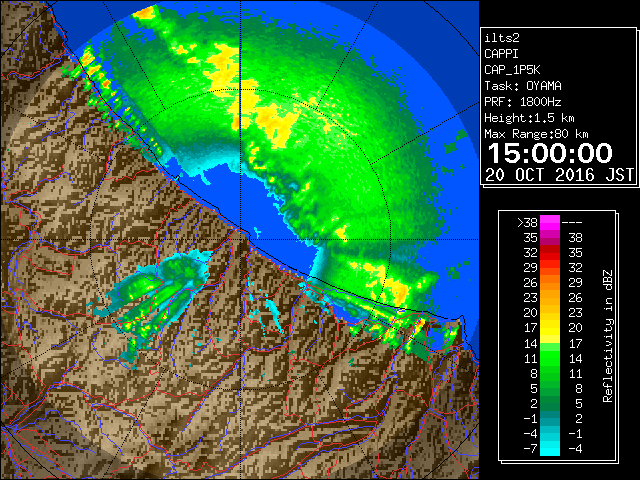This screenshot has width=640, height=480.
Task: Click the 'Max Range:80 km' line
Action: click(536, 134)
